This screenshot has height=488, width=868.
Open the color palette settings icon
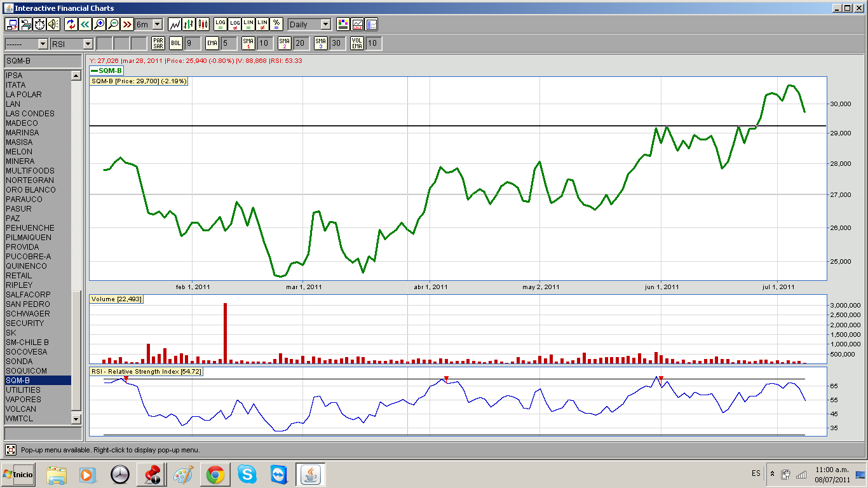(x=343, y=24)
